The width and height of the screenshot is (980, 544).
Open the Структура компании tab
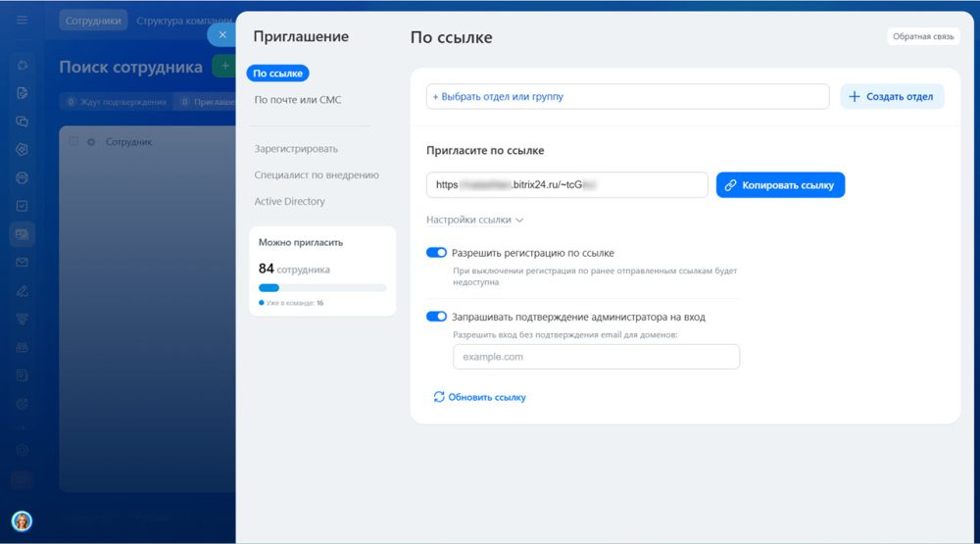(x=184, y=21)
